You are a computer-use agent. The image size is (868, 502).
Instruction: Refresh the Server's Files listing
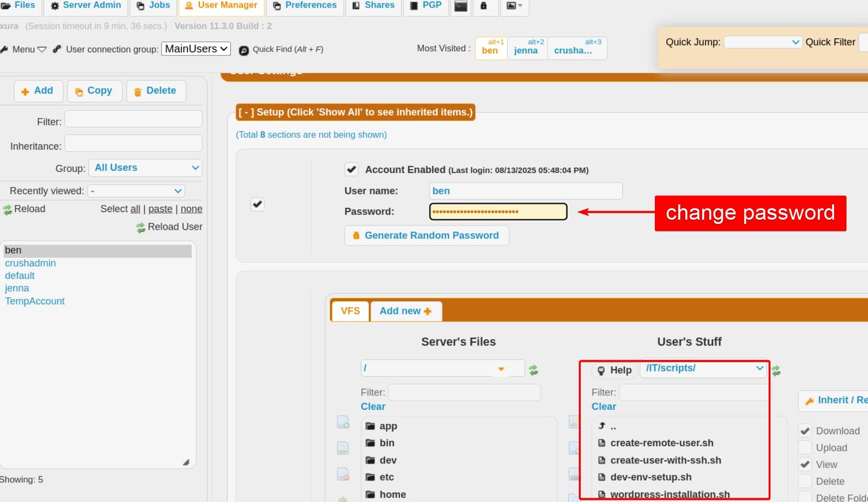point(533,370)
